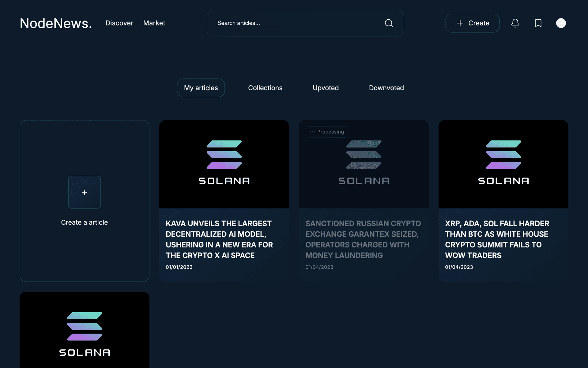Open the XRP, ADA, SOL article thumbnail
The height and width of the screenshot is (368, 588).
coord(503,164)
